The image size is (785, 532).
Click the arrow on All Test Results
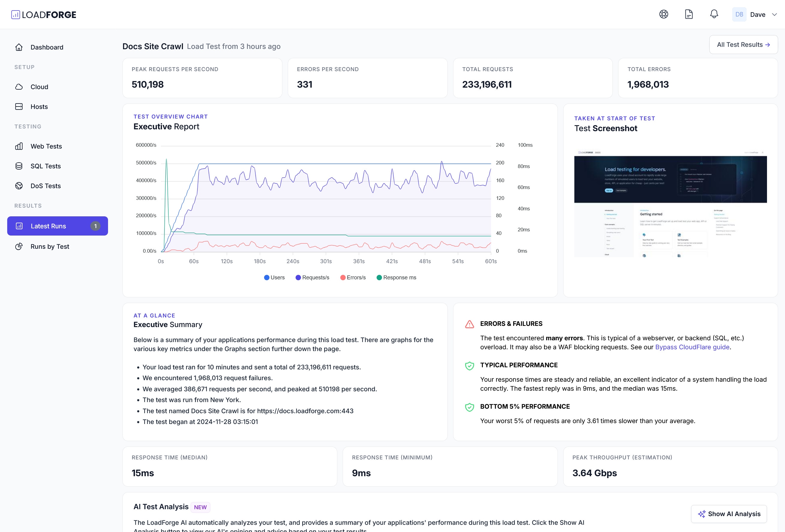(x=767, y=45)
